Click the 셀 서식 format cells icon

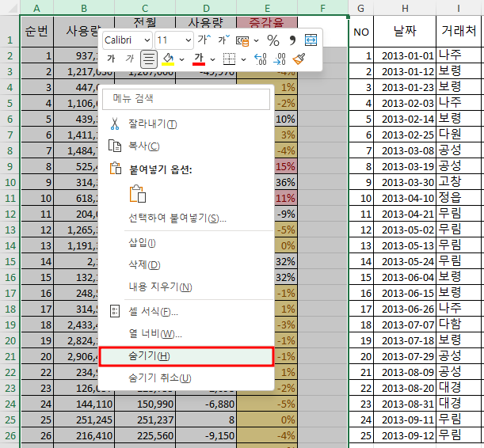tap(115, 311)
